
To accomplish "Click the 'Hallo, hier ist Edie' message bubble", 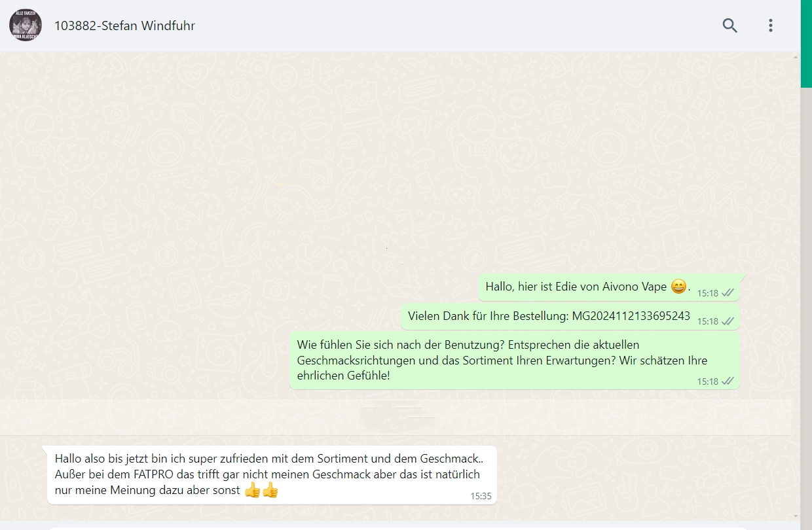I will tap(575, 287).
